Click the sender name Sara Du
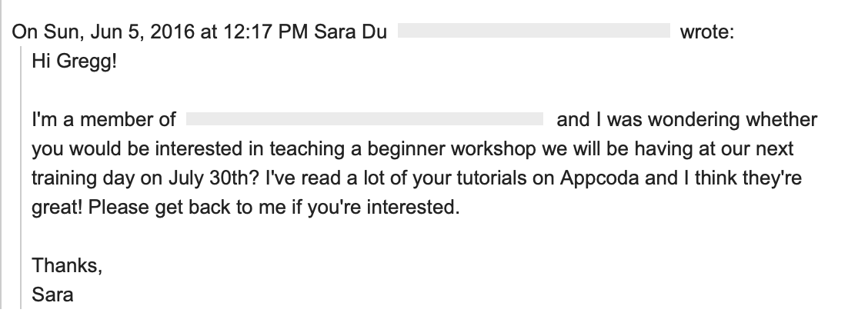The image size is (868, 326). [350, 32]
